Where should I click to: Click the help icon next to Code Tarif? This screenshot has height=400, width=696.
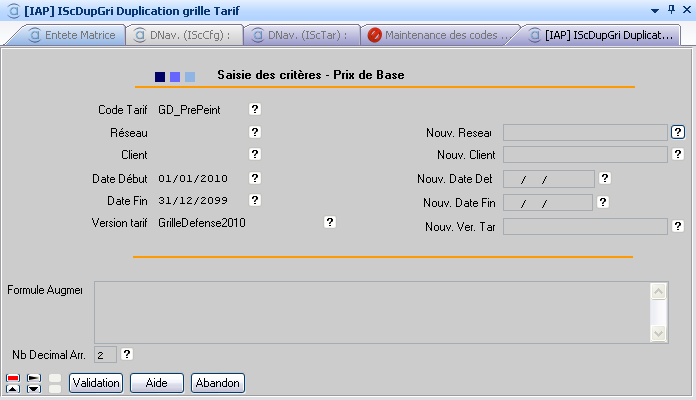(x=255, y=109)
